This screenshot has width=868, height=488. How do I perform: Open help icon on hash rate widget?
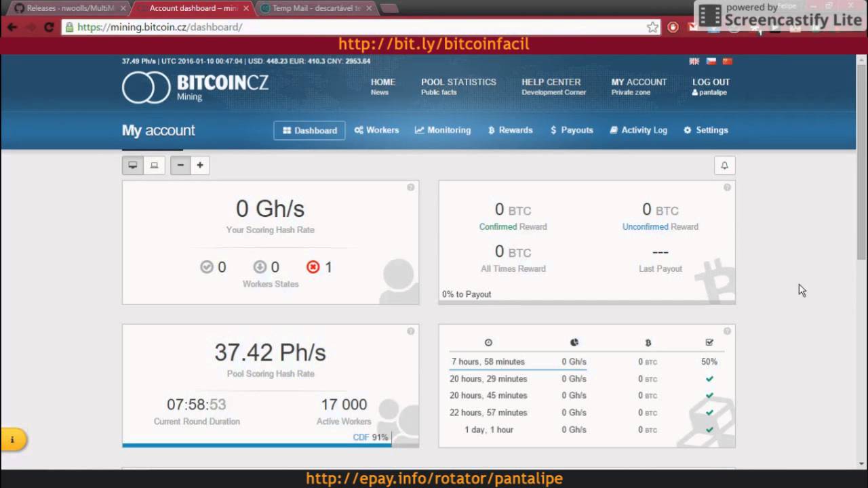410,187
